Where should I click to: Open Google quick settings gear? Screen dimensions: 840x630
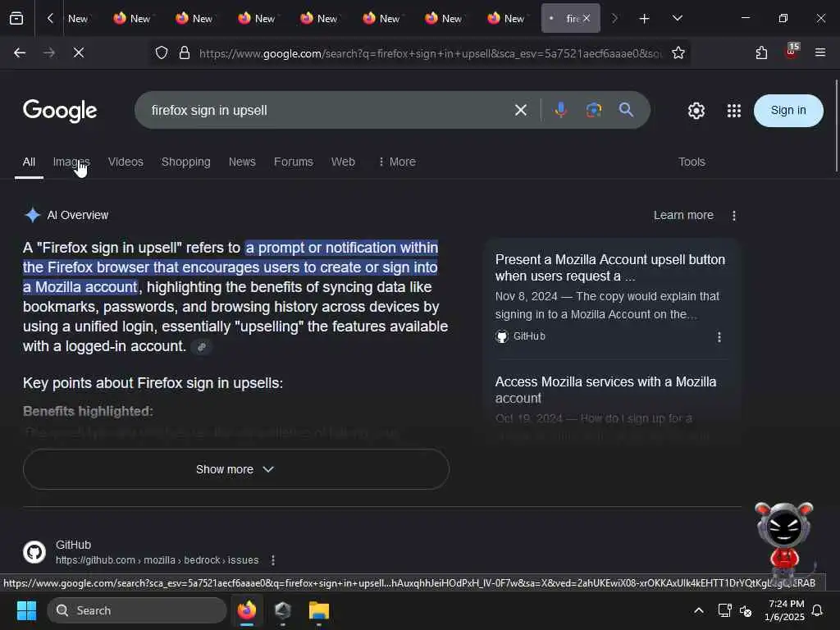696,111
